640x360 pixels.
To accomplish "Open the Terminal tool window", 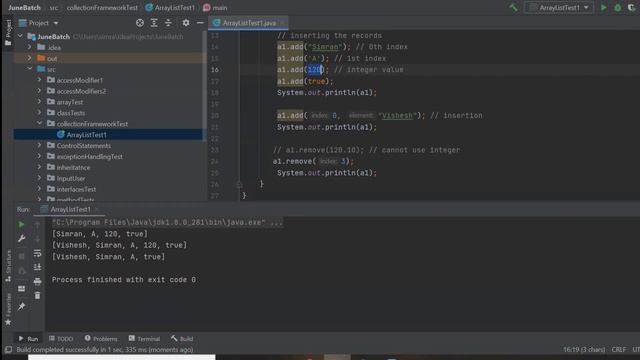I will 144,338.
